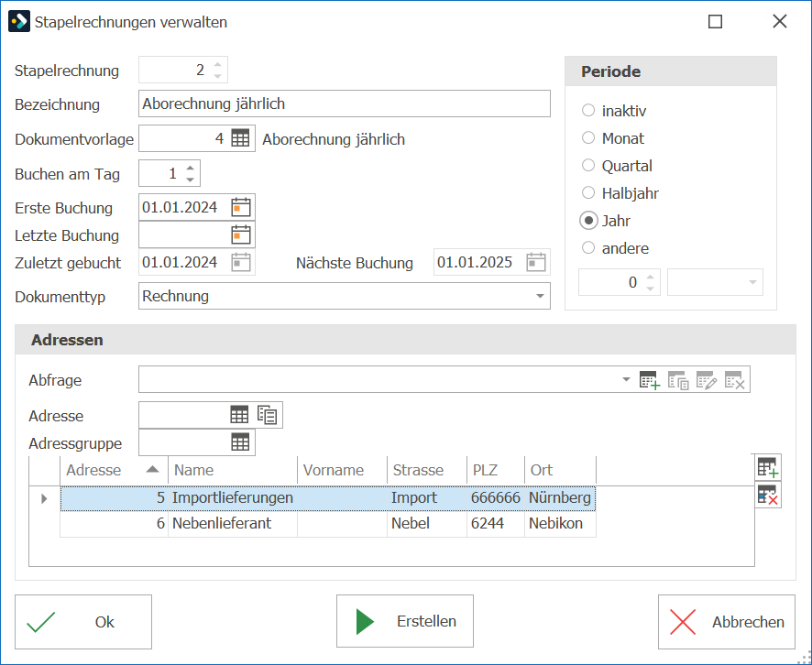Increase the Buchen am Tag value
Image resolution: width=812 pixels, height=665 pixels.
click(191, 168)
